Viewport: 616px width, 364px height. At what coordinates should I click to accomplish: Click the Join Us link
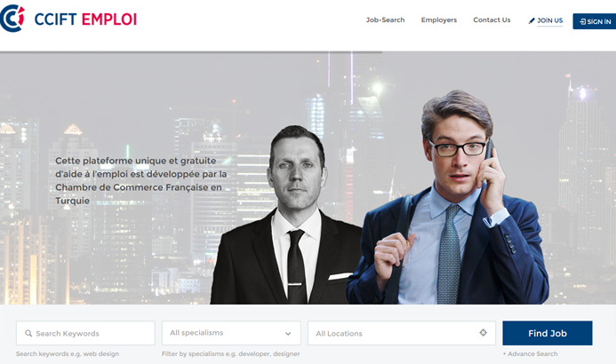coord(549,20)
